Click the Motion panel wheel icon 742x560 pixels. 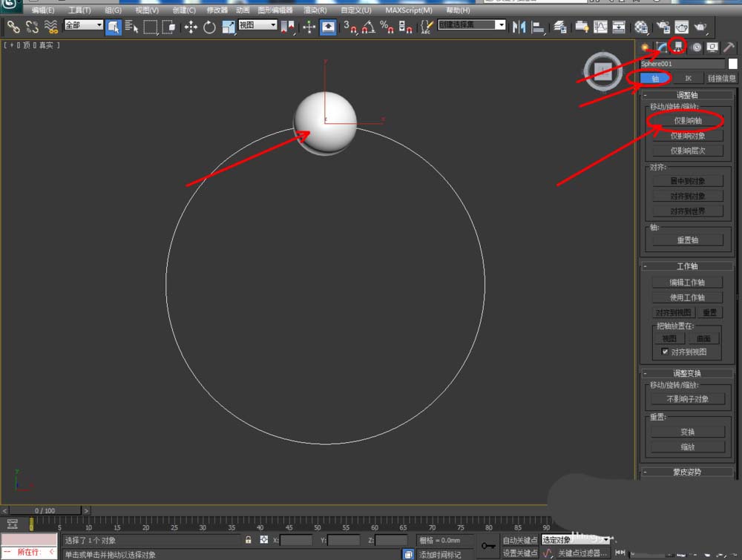[x=696, y=47]
